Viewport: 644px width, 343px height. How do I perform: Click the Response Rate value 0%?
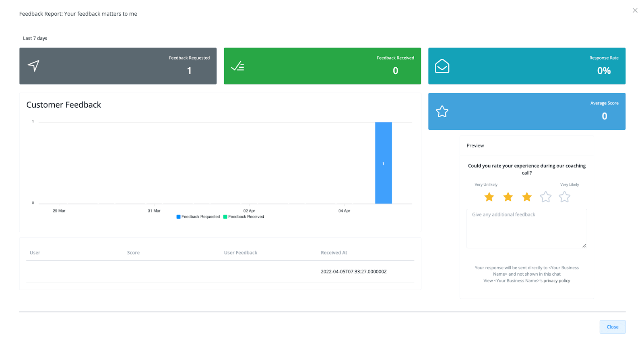(x=604, y=71)
